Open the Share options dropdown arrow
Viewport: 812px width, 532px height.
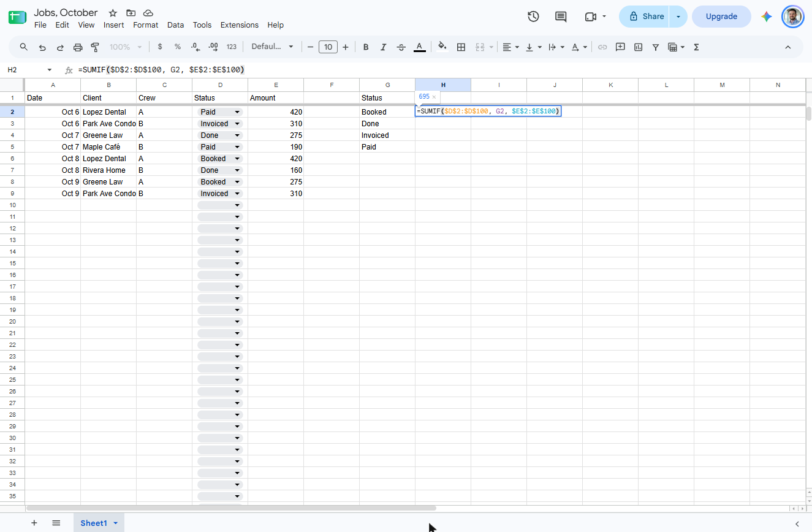tap(678, 17)
